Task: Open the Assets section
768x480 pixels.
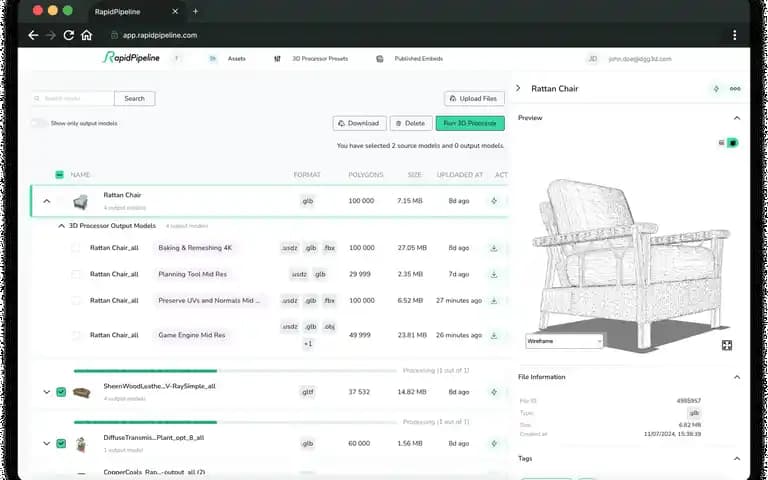Action: [236, 59]
